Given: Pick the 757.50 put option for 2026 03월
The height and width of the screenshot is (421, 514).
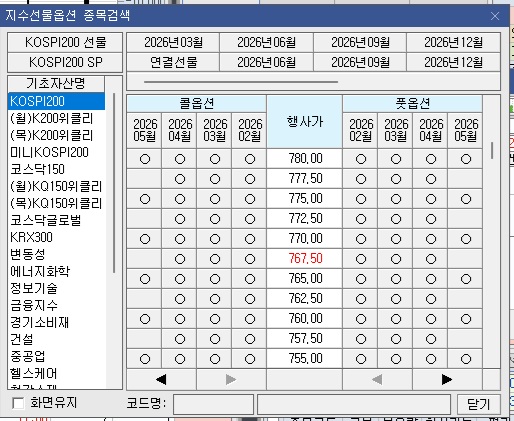Looking at the screenshot, I should tap(396, 339).
